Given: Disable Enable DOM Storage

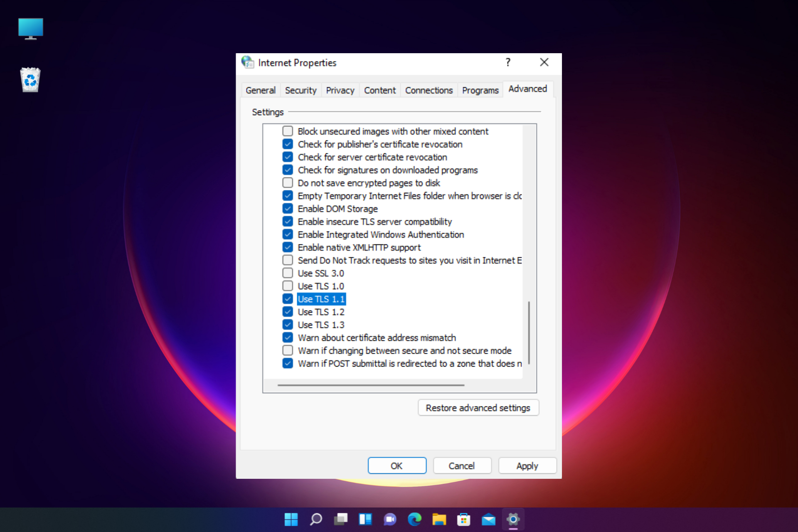Looking at the screenshot, I should click(x=288, y=209).
